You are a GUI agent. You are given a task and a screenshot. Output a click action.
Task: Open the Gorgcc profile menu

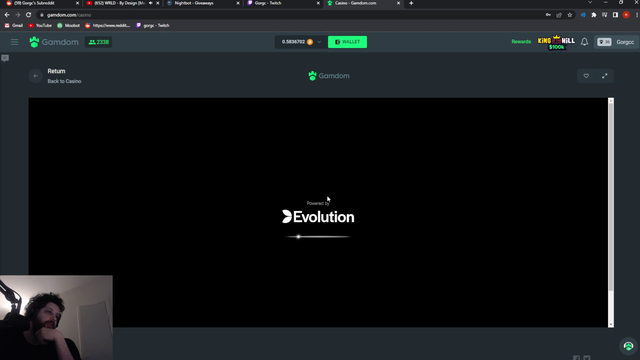coord(616,42)
